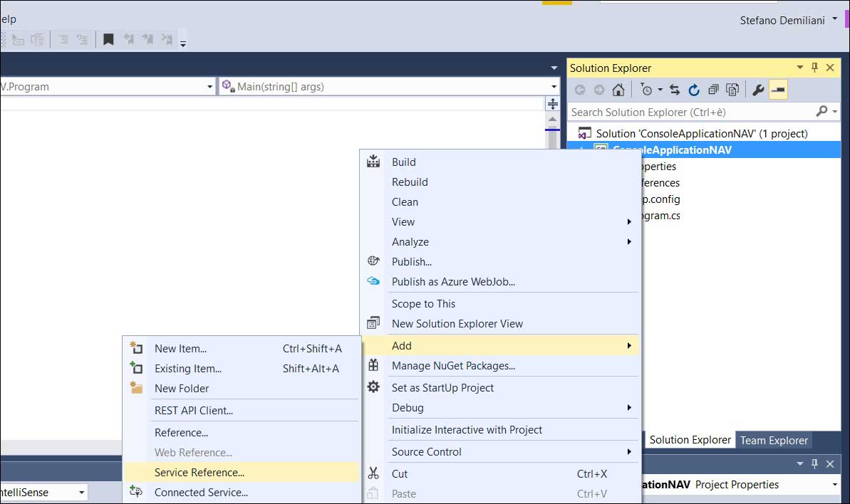Screen dimensions: 850x504
Task: Open the Pending Changes Filter dropdown arrow
Action: (x=660, y=90)
